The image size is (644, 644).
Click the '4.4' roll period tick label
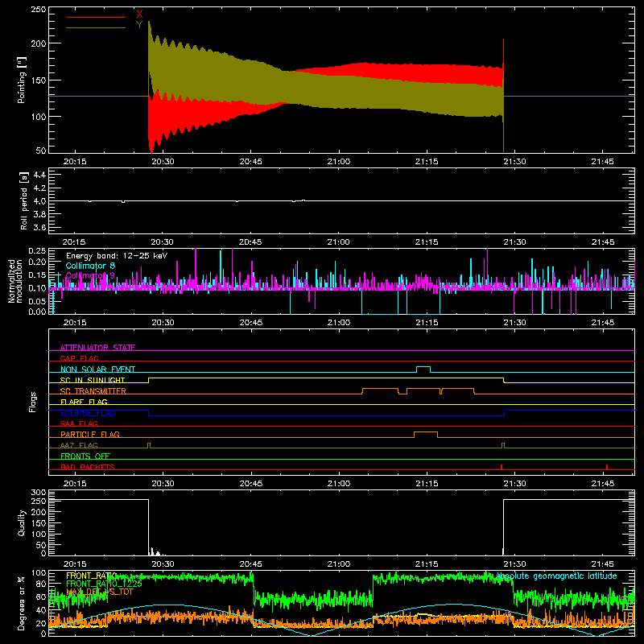coord(39,175)
